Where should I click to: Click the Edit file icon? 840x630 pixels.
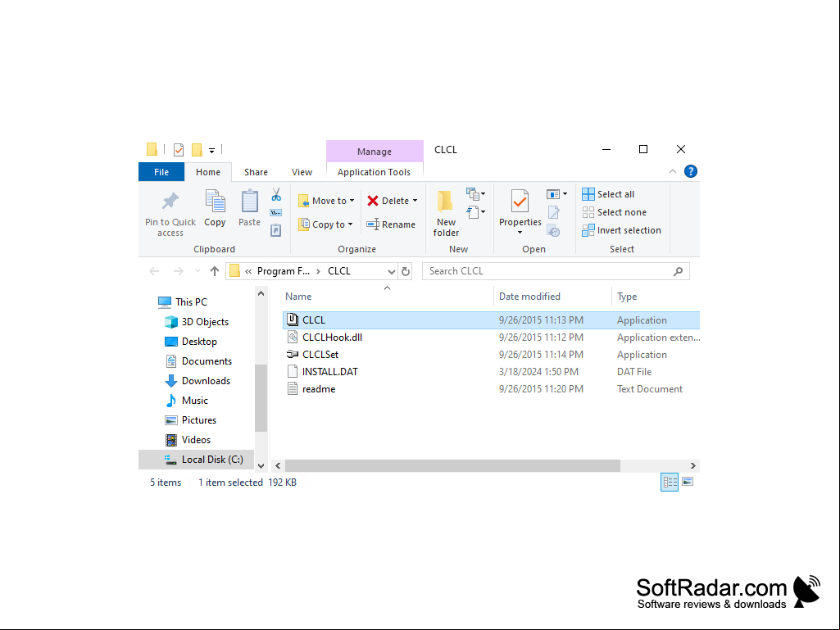point(553,213)
